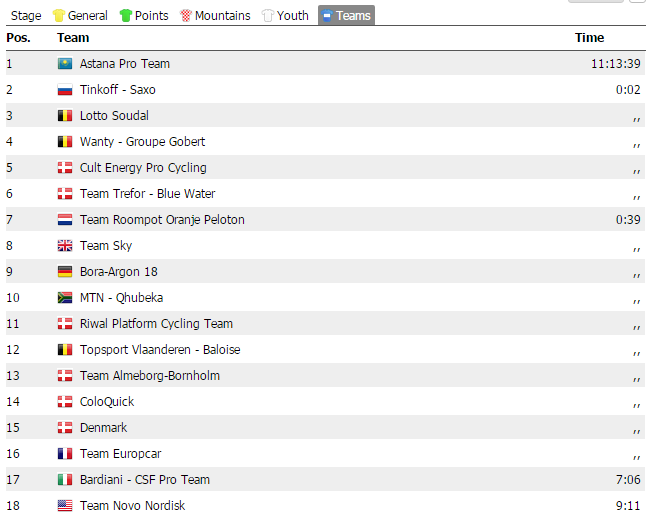Click the 0:02 time gap
The height and width of the screenshot is (525, 656).
point(628,90)
